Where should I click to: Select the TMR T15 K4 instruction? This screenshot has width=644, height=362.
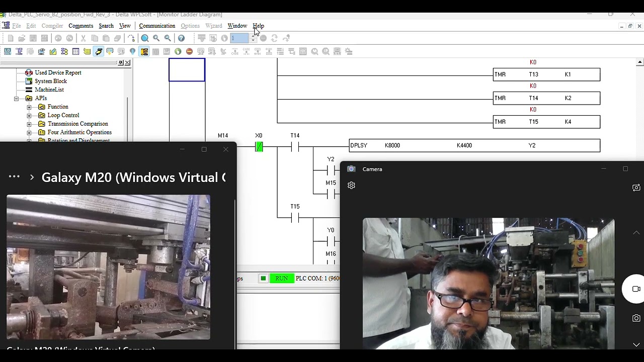click(x=546, y=122)
